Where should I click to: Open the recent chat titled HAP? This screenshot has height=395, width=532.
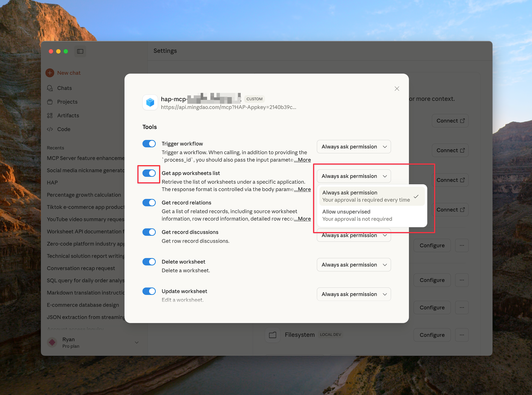pyautogui.click(x=52, y=182)
